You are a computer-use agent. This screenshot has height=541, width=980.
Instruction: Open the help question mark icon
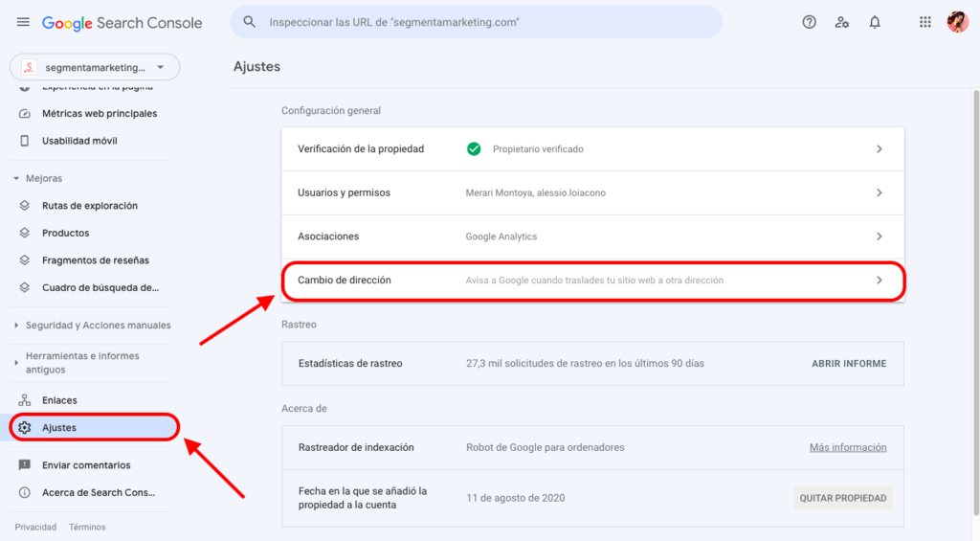[809, 23]
